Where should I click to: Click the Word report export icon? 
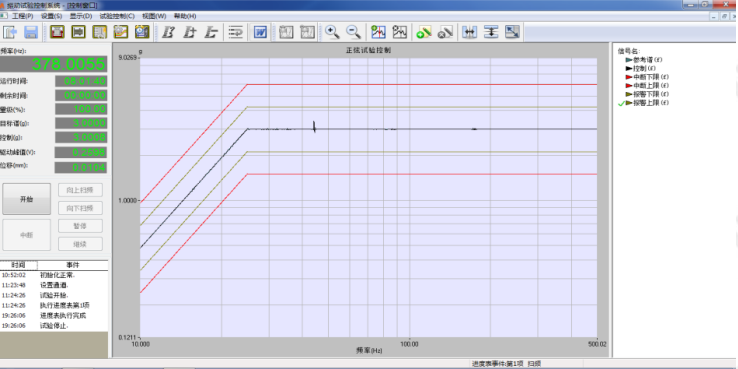[260, 32]
